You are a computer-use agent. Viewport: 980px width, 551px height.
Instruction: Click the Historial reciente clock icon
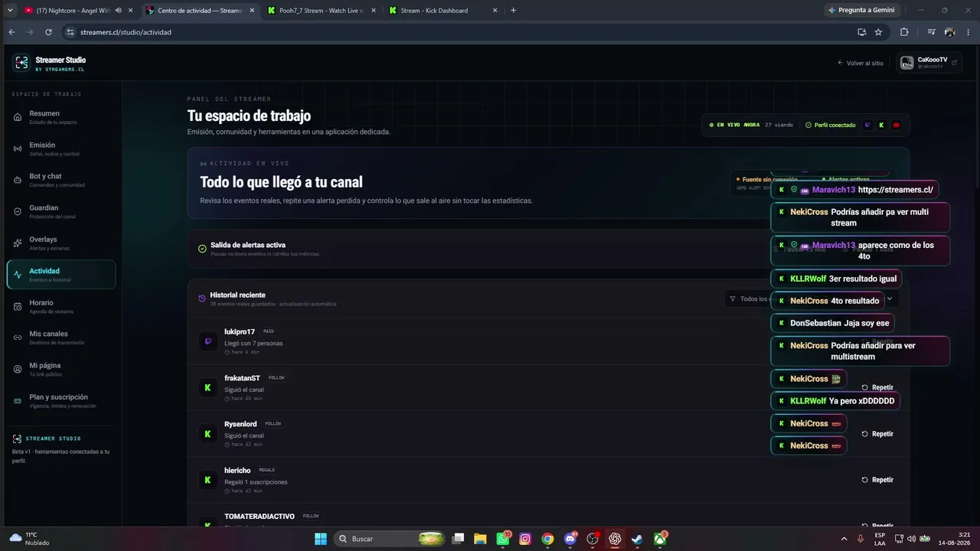[202, 298]
